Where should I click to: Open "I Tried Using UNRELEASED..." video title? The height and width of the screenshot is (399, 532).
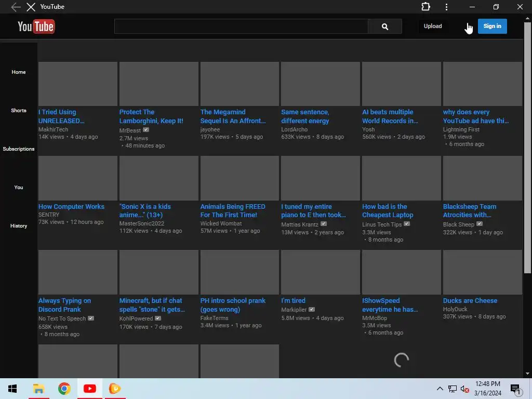(x=61, y=116)
